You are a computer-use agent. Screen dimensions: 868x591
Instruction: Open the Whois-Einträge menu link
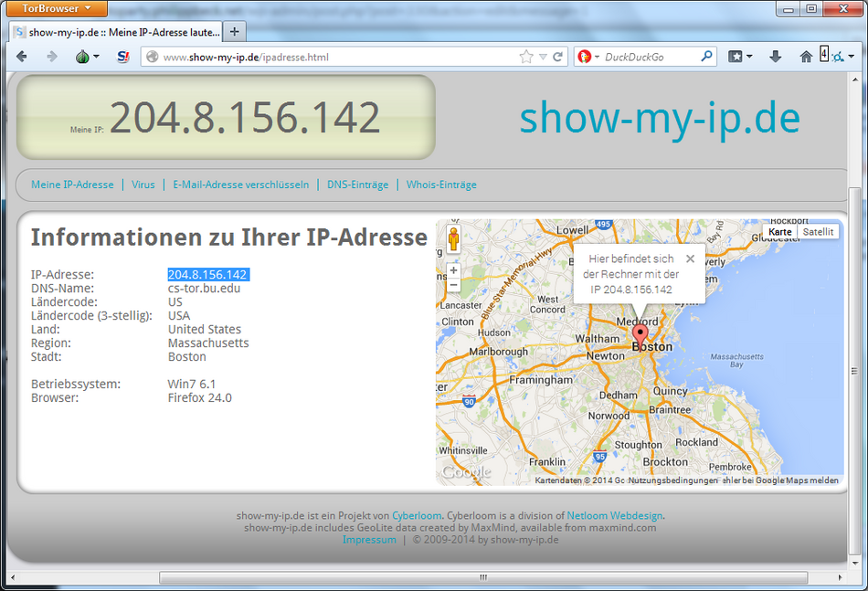coord(441,185)
